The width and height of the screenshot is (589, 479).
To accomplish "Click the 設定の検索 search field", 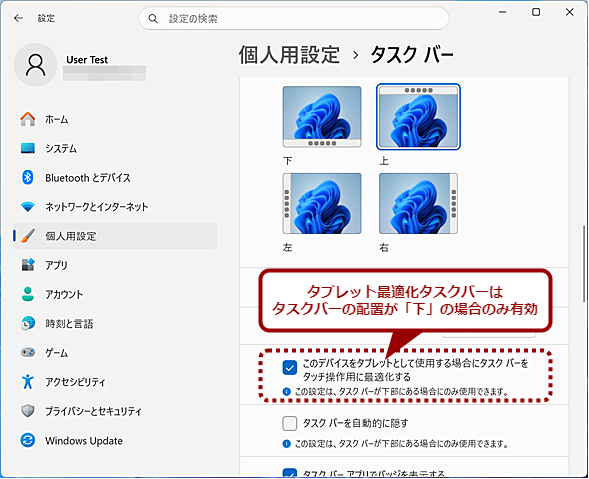I will [x=294, y=18].
